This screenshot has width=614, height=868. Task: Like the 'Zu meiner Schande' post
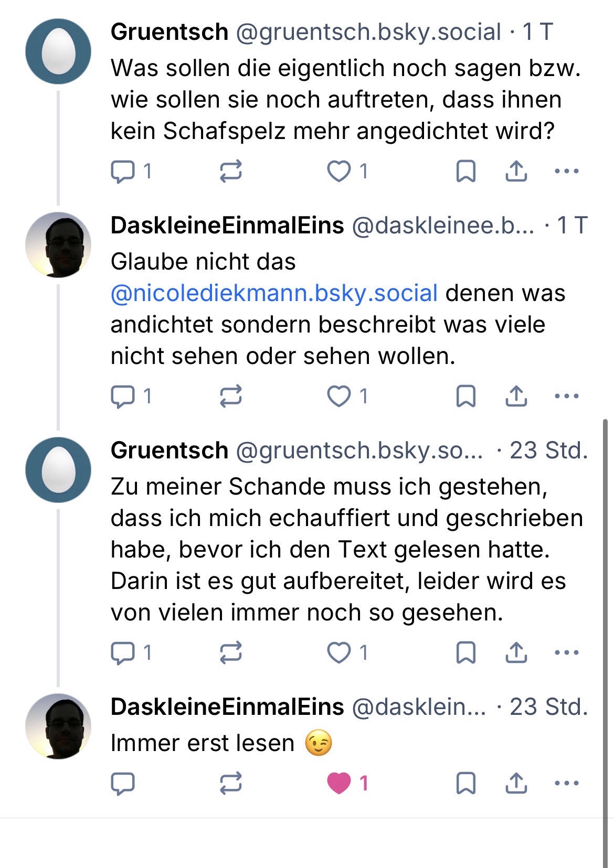[339, 652]
